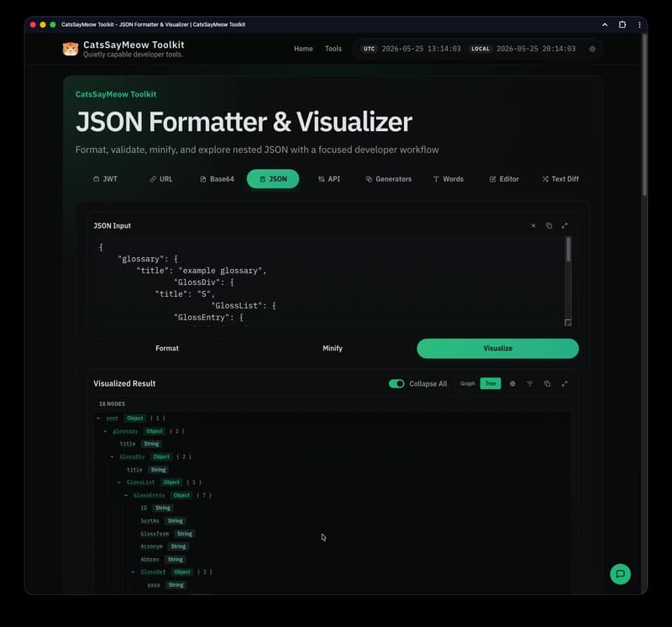This screenshot has width=672, height=627.
Task: Switch to the Base64 tab
Action: [x=217, y=179]
